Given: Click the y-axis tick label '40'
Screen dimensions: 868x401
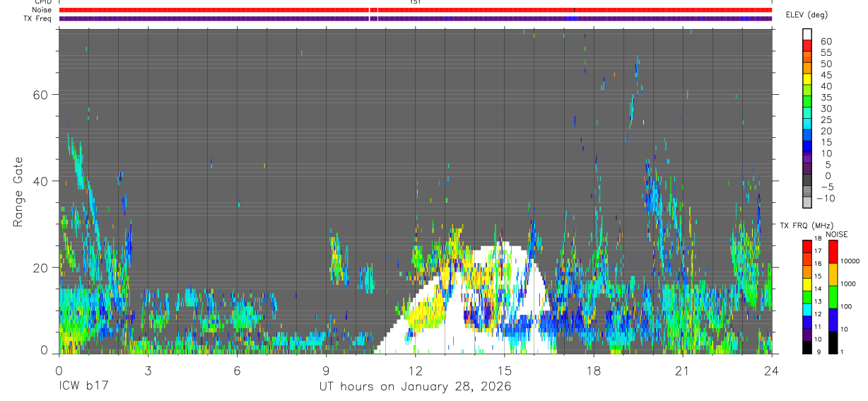Looking at the screenshot, I should (x=42, y=181).
